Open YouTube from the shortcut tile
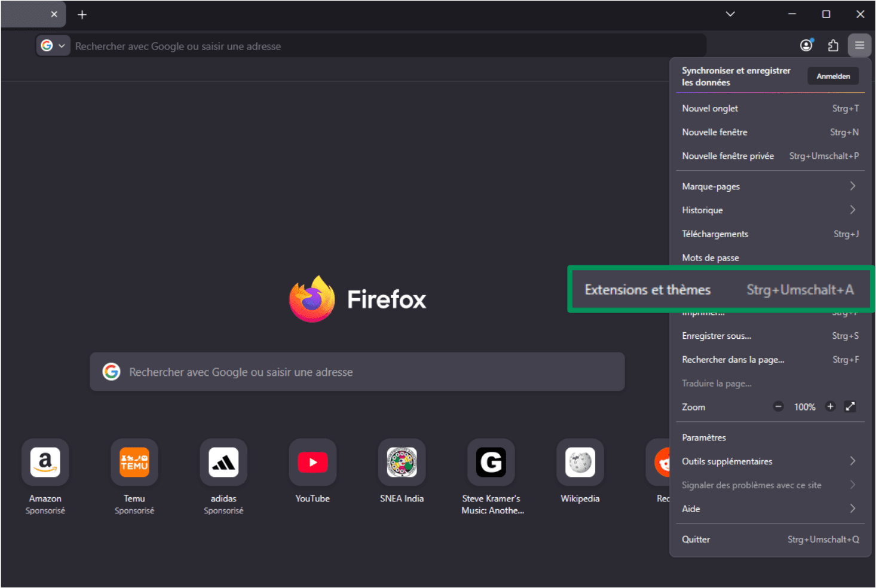Viewport: 876px width, 588px height. [313, 462]
